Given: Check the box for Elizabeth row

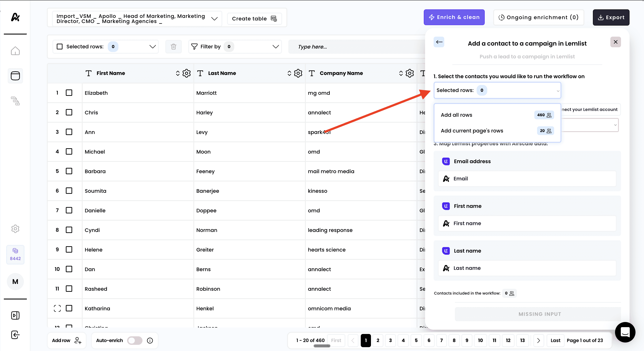Looking at the screenshot, I should click(x=69, y=93).
